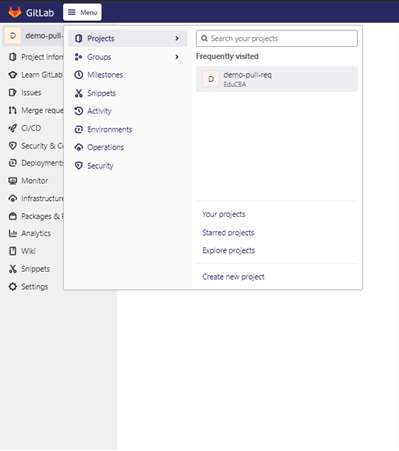Screen dimensions: 399x451
Task: Click the Wiki book icon
Action: 13,251
